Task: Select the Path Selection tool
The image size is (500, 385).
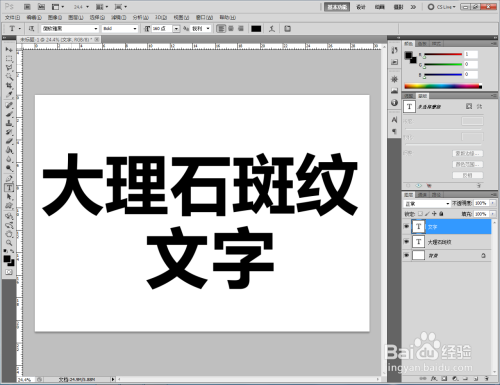Action: click(x=9, y=197)
